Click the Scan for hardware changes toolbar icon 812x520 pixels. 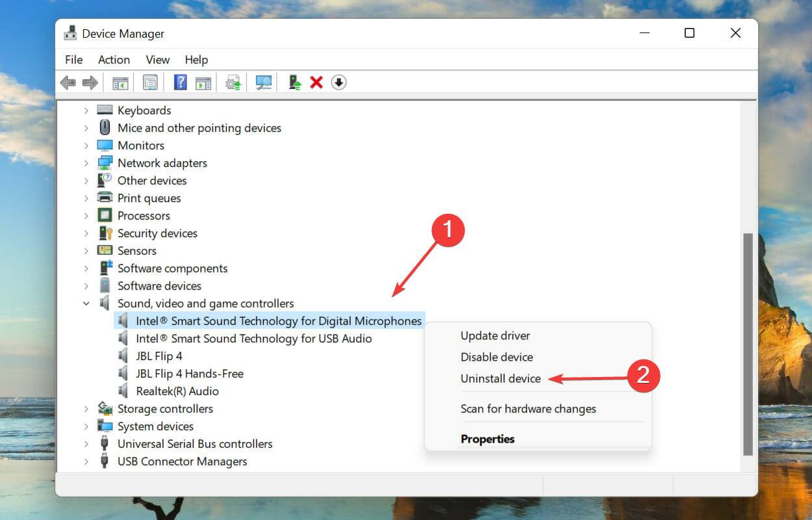263,82
